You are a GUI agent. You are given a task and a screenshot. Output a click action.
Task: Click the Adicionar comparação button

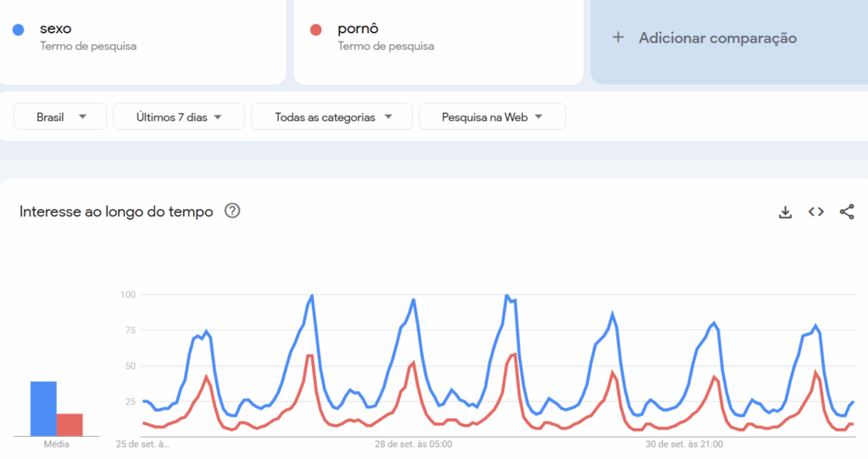(x=717, y=38)
